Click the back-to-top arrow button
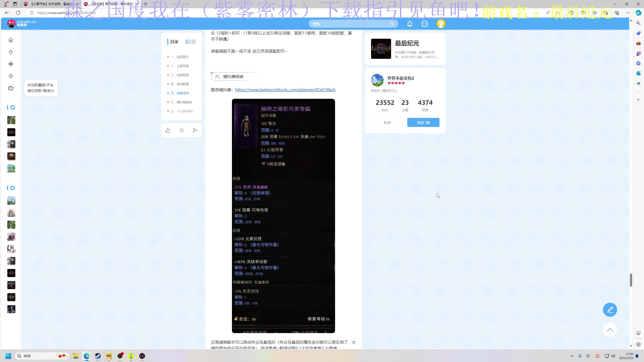 coord(610,330)
